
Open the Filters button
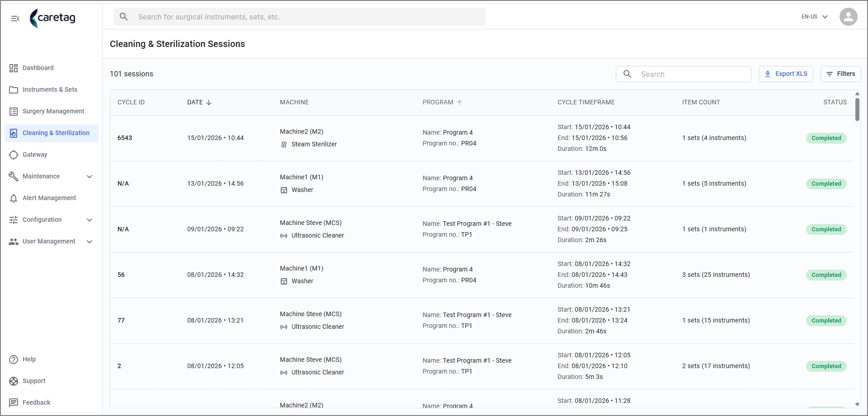pos(840,74)
